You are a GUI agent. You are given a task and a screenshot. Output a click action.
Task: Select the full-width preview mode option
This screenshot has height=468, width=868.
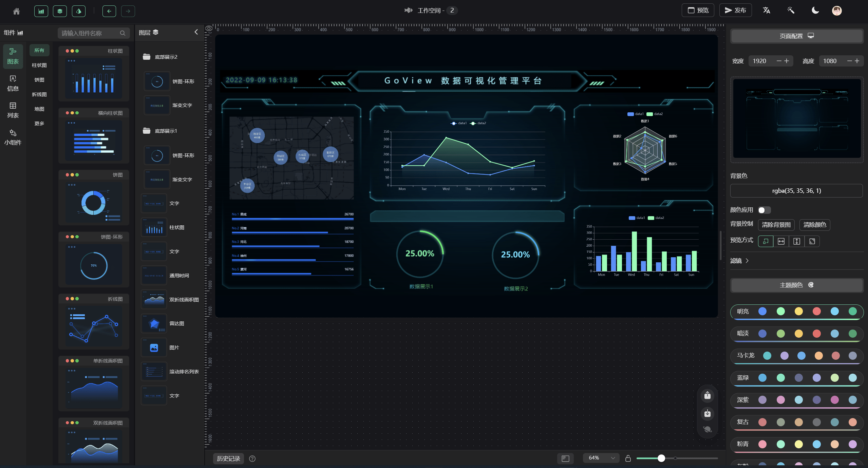click(781, 241)
